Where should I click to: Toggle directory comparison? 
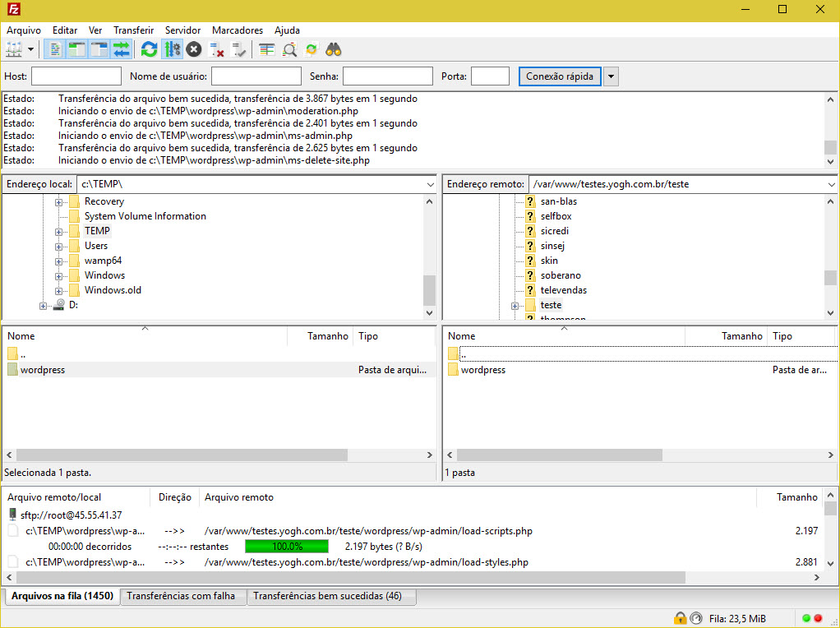289,50
